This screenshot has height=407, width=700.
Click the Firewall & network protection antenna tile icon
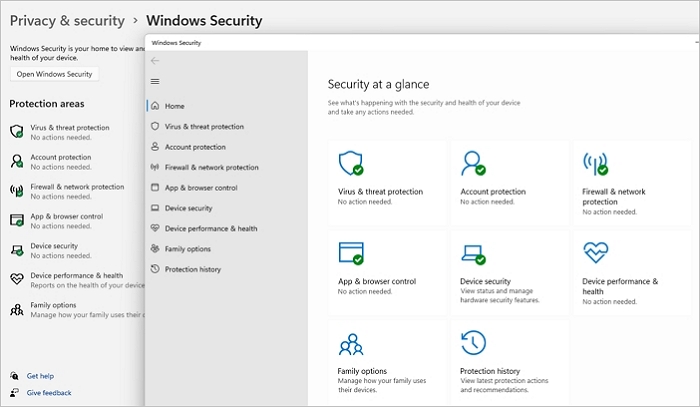click(x=595, y=163)
